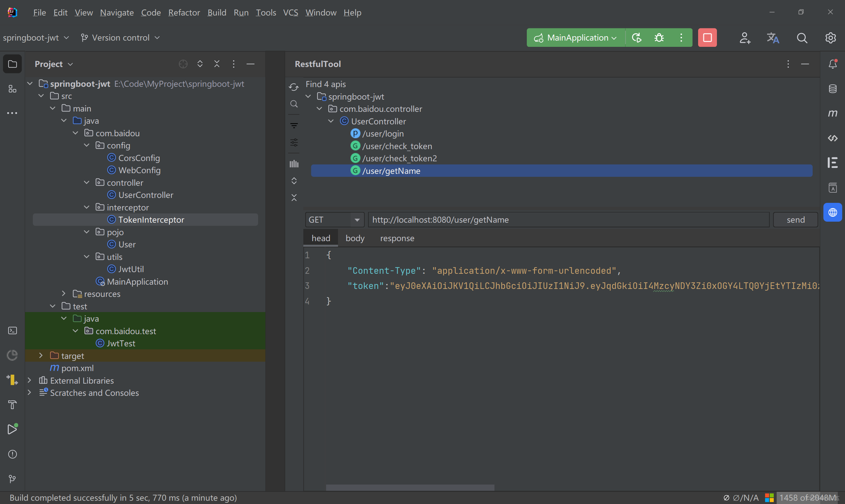Click the RestfulTool refresh APIs icon

point(294,87)
